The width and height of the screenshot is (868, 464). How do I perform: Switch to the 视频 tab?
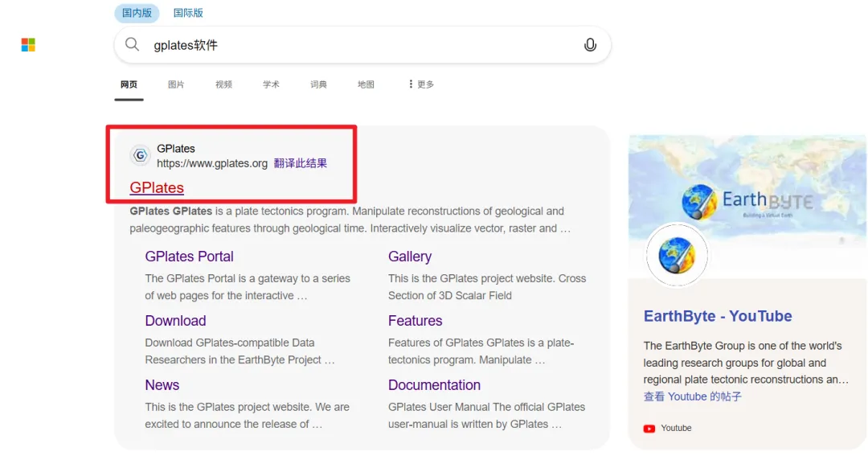[223, 84]
